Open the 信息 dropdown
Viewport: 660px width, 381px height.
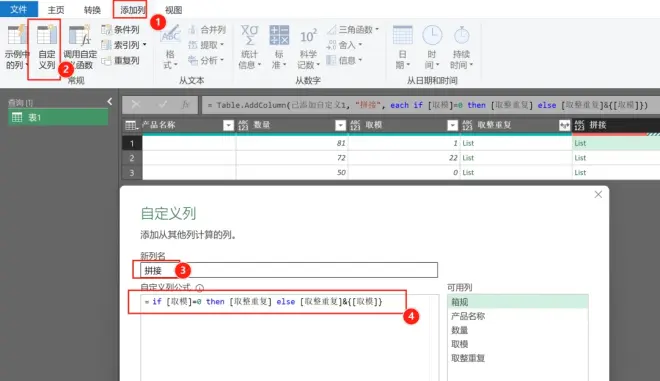(x=345, y=60)
